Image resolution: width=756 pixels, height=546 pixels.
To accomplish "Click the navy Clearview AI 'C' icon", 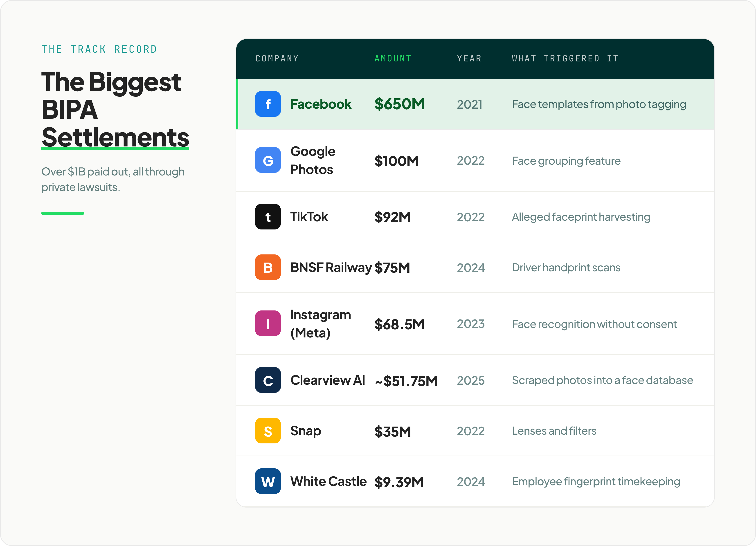I will pos(268,380).
